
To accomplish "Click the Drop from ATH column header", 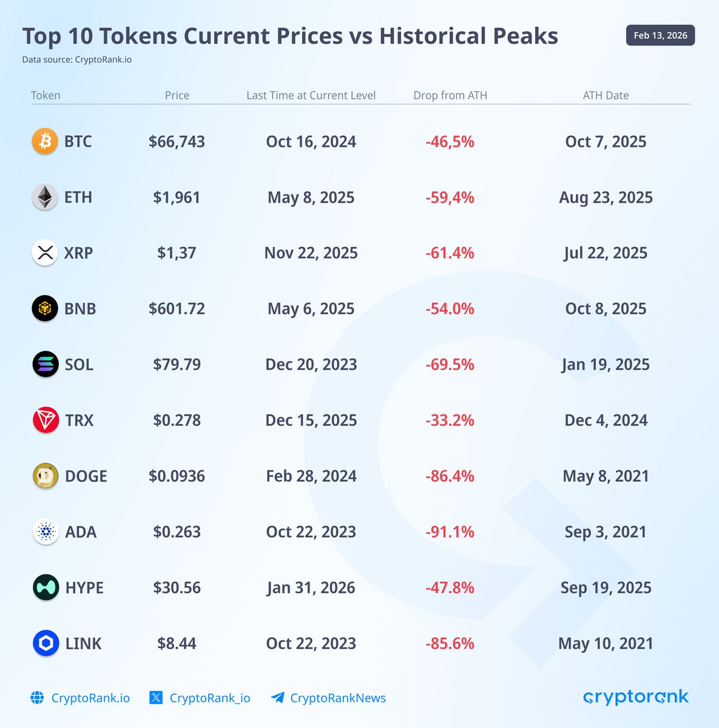I will coord(450,95).
